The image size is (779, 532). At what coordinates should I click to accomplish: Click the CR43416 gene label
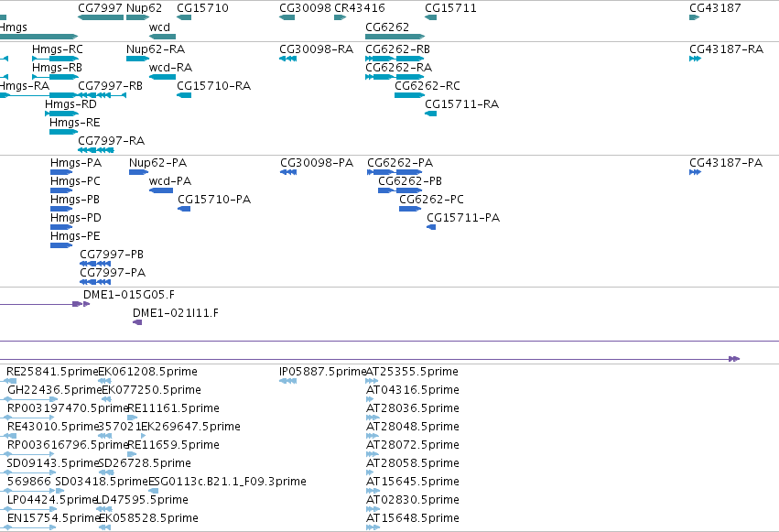click(x=360, y=8)
